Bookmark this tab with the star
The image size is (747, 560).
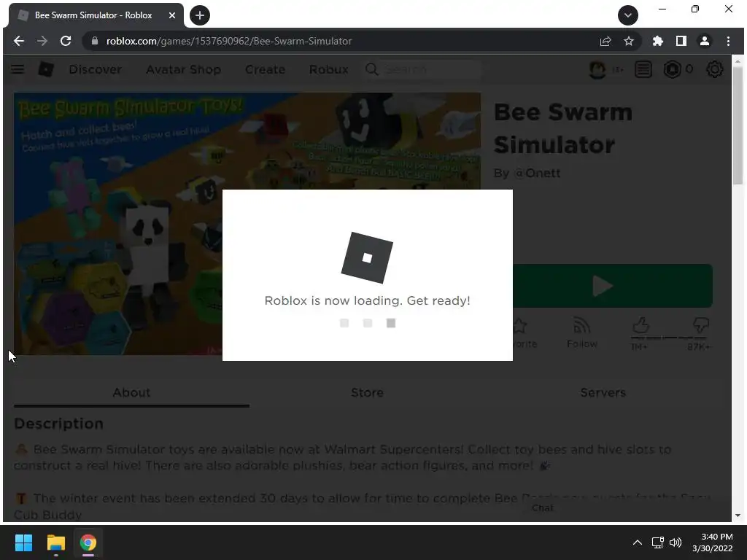pyautogui.click(x=629, y=42)
